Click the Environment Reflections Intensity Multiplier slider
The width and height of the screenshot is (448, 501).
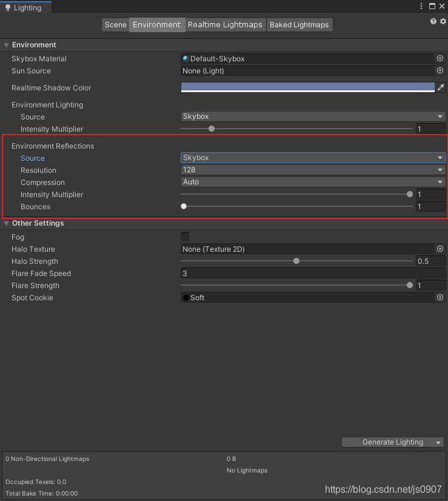tap(296, 194)
